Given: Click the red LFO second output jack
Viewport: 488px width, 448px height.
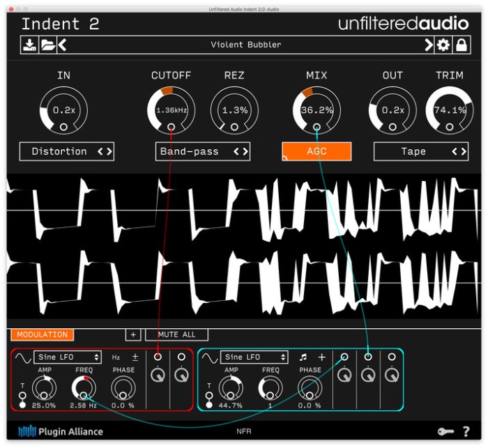Looking at the screenshot, I should pos(181,357).
